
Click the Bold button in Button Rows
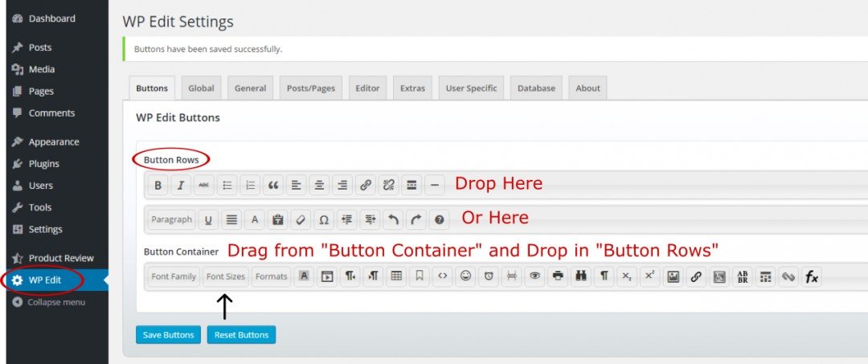coord(158,186)
